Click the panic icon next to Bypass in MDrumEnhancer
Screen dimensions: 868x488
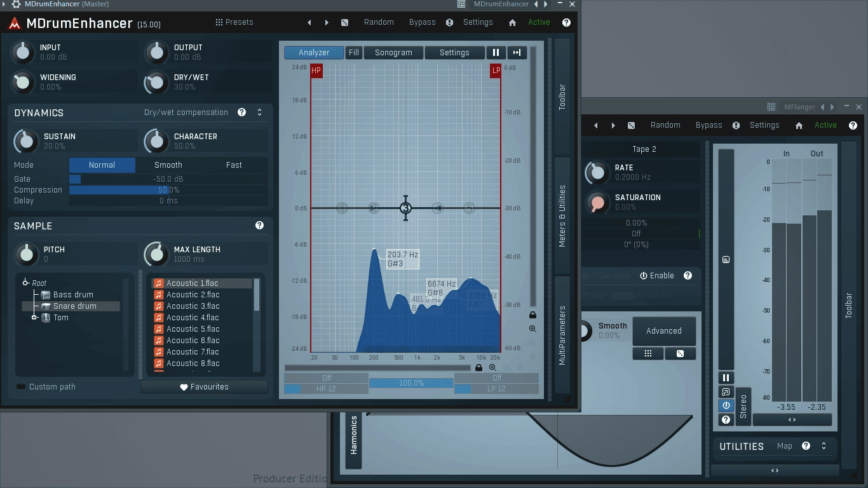[449, 22]
